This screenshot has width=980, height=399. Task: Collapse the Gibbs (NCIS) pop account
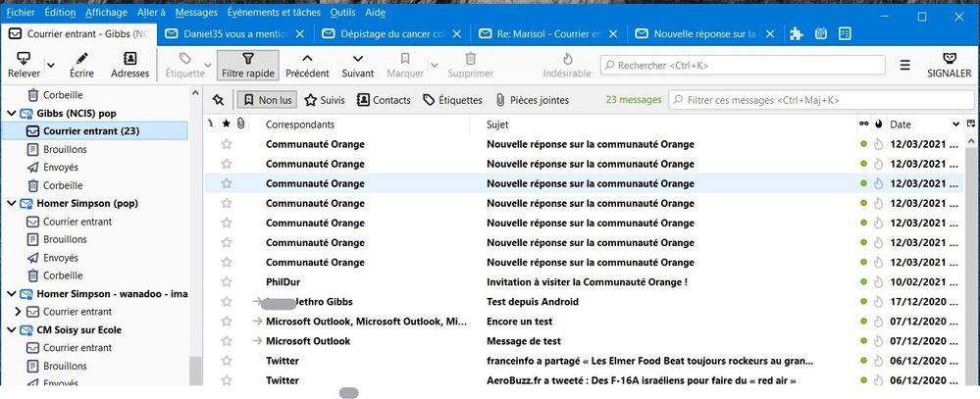click(13, 113)
